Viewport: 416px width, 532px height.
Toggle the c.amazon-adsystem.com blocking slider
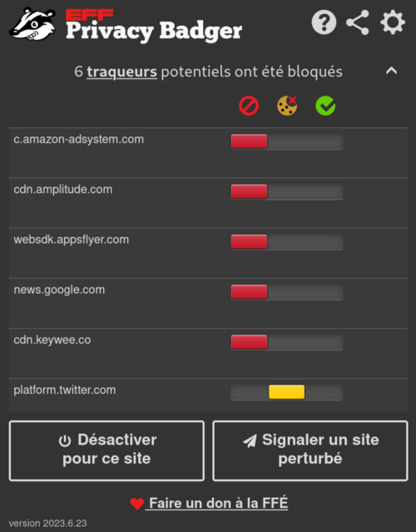coord(286,142)
